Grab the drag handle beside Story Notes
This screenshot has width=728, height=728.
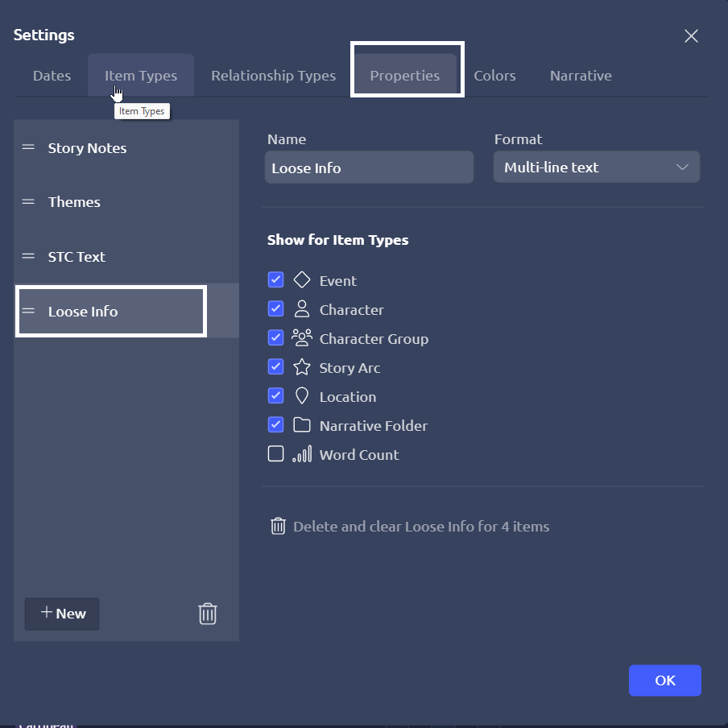(28, 147)
